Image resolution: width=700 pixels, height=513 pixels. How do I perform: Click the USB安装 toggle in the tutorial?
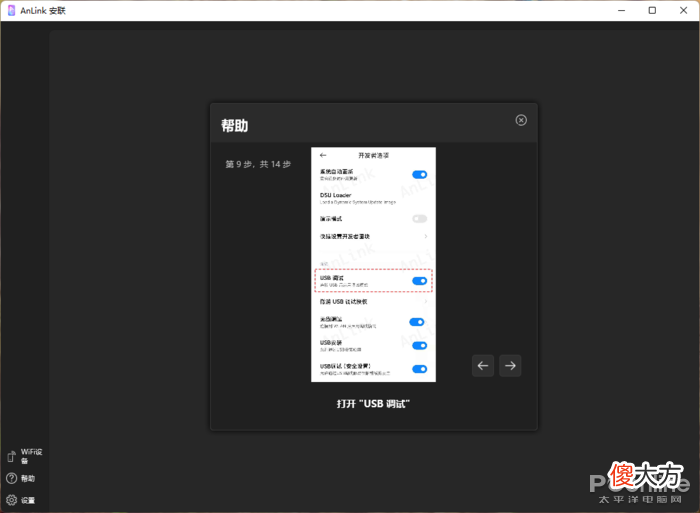(420, 346)
